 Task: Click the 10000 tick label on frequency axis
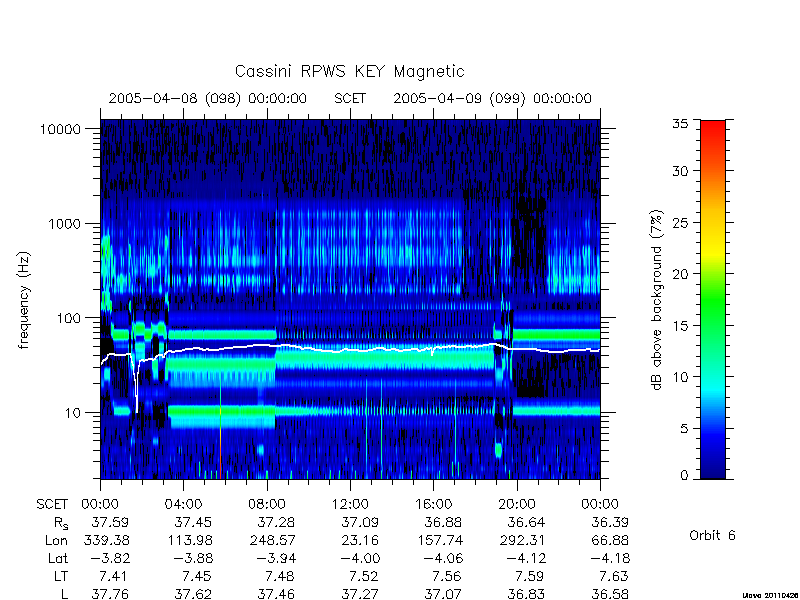(x=60, y=130)
